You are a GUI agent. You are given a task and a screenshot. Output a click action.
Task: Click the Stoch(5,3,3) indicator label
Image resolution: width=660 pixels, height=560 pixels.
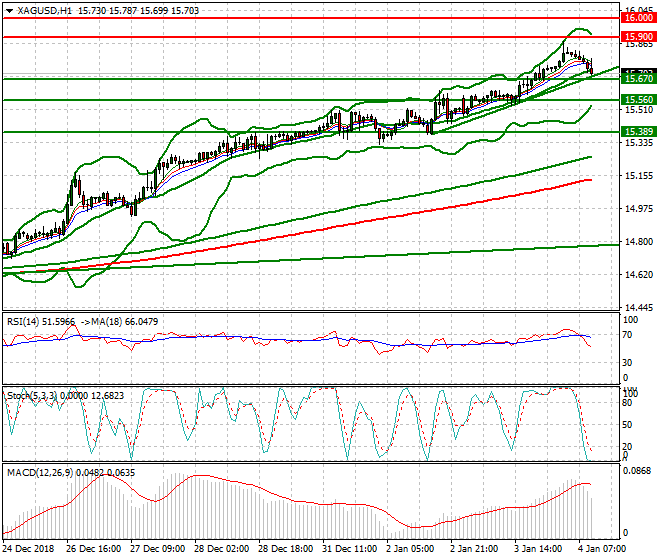tap(32, 396)
